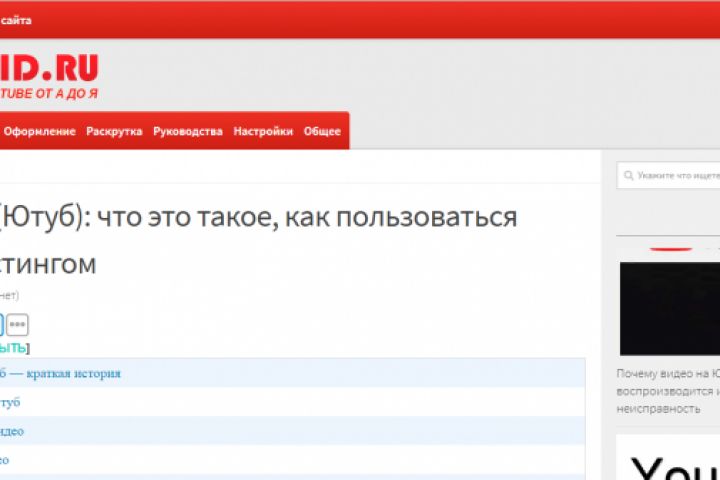720x480 pixels.
Task: Open the Раскрутка menu item
Action: 114,131
